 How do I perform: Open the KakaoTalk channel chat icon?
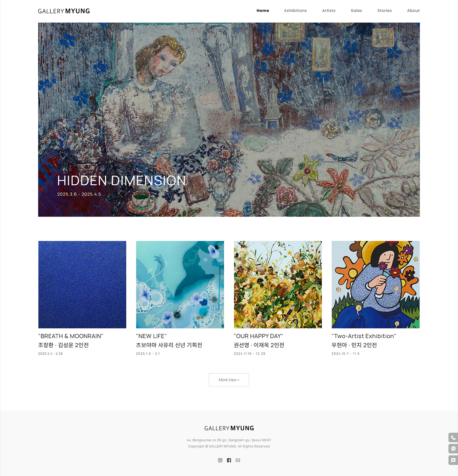point(453,449)
